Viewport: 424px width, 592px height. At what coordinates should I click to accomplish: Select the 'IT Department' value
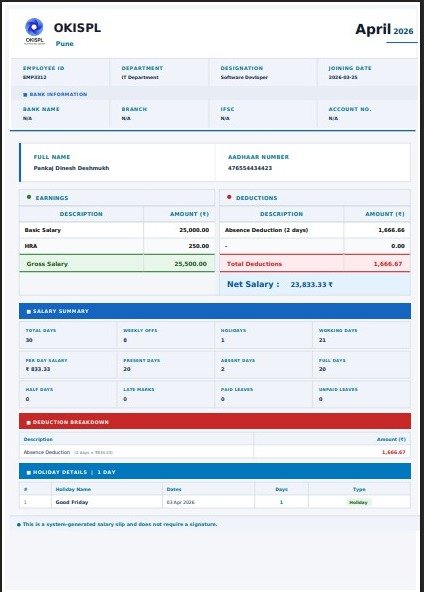[140, 77]
